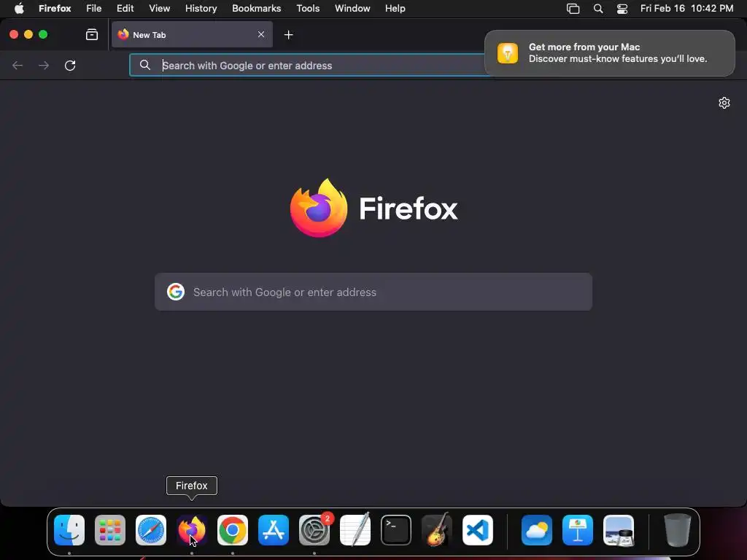Open Keynote from the dock
This screenshot has height=560, width=747.
point(578,530)
